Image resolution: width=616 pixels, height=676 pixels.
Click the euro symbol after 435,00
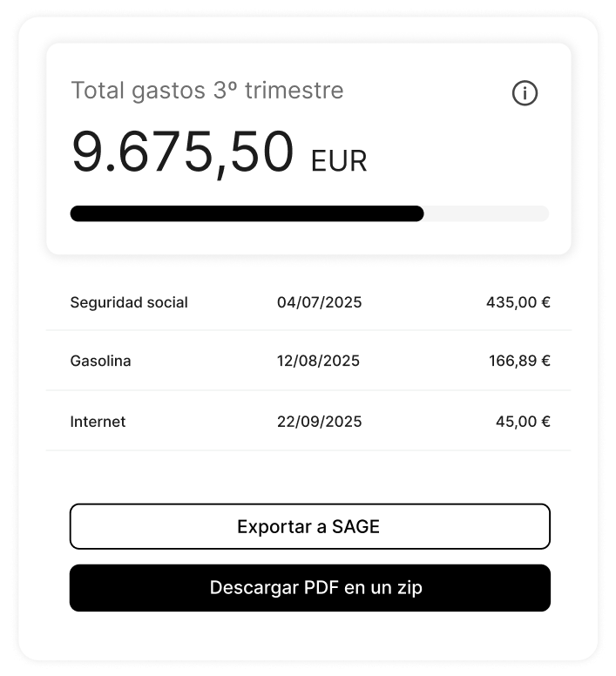pyautogui.click(x=545, y=303)
